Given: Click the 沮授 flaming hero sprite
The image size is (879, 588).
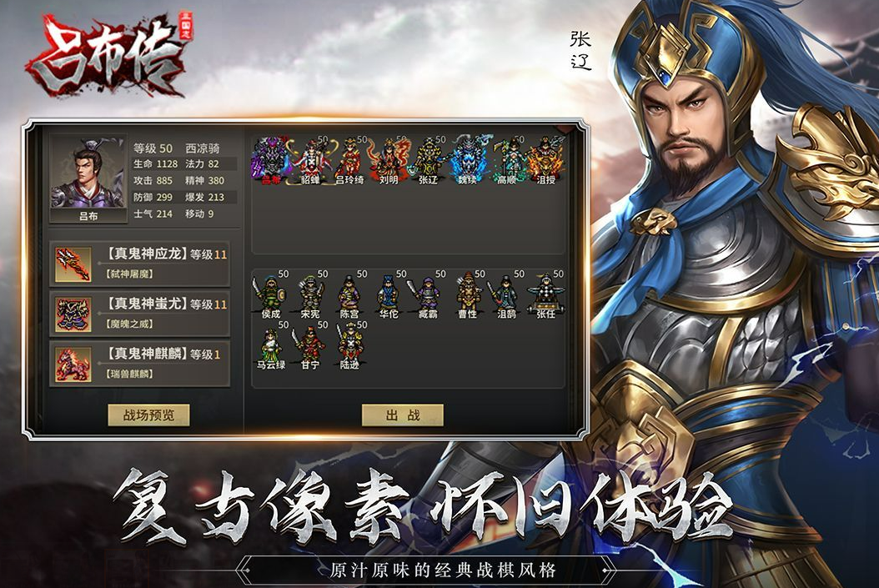Looking at the screenshot, I should coord(545,160).
